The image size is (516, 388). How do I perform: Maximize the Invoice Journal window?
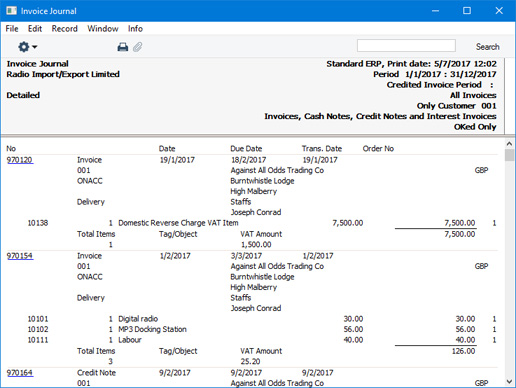tap(467, 11)
